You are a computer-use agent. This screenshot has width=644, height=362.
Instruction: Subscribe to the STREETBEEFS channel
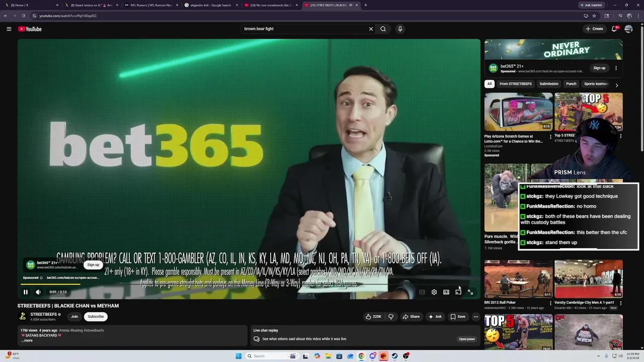96,317
